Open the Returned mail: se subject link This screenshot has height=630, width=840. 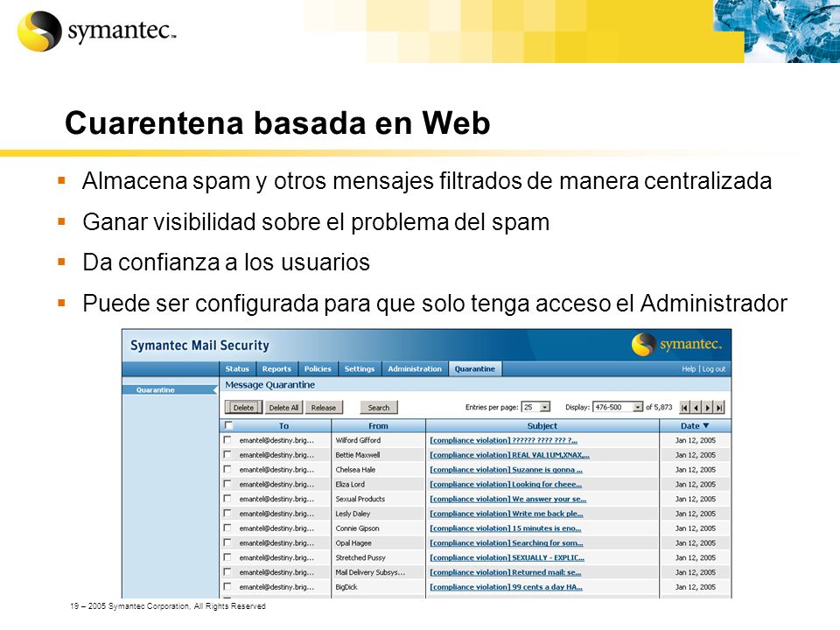coord(505,572)
